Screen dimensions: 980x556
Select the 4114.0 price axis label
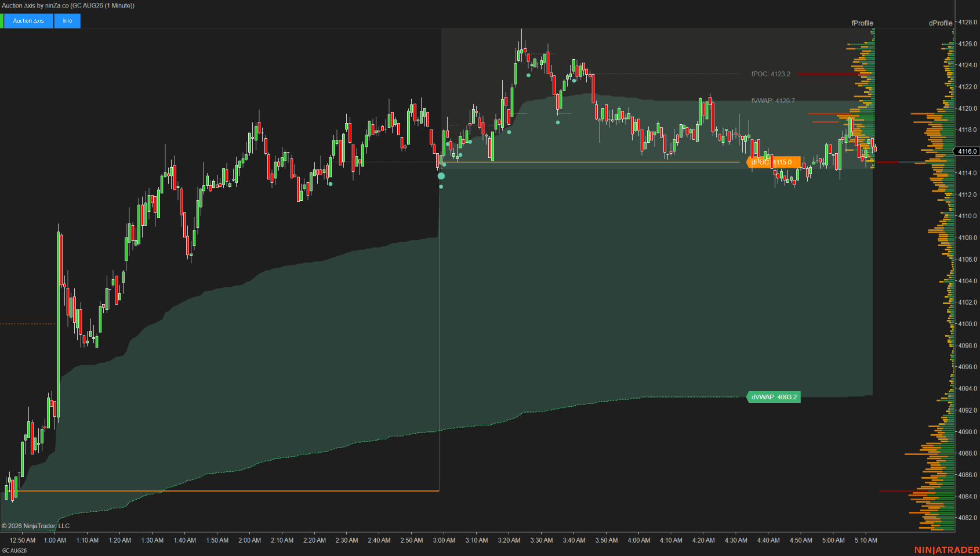[968, 173]
